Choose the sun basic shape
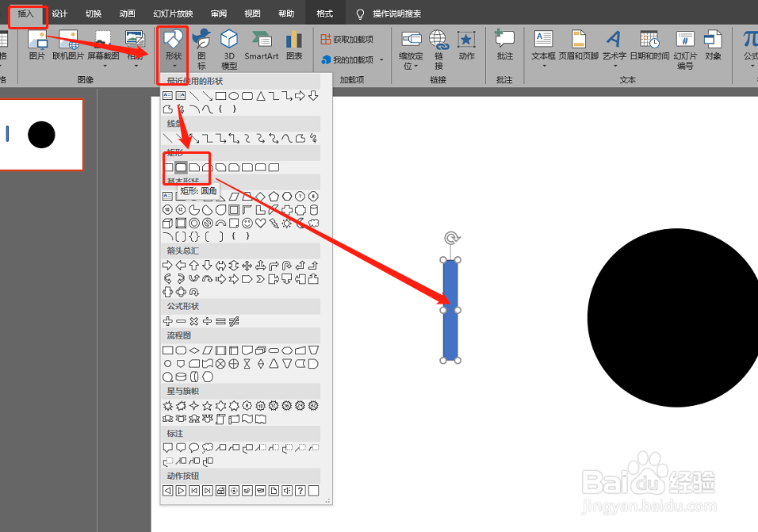 [x=287, y=223]
